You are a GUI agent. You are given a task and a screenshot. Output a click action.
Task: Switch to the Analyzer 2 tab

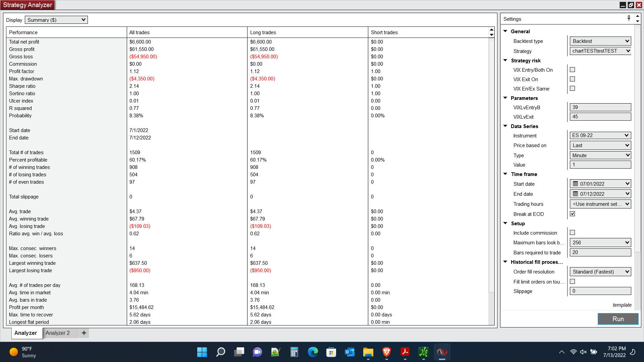coord(58,333)
